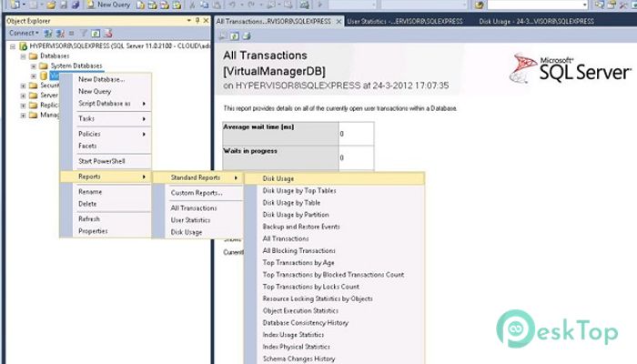Pin the Object Explorer panel
Image resolution: width=637 pixels, height=364 pixels.
[197, 20]
